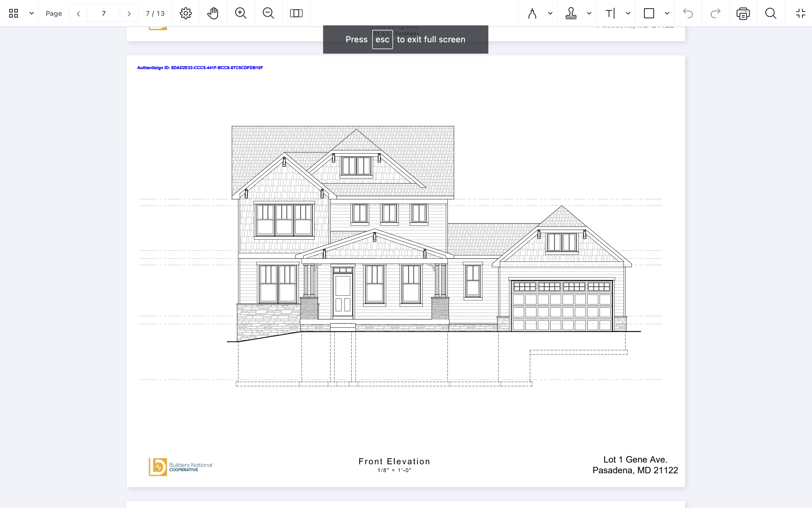Click the Authentisign ID text
The height and width of the screenshot is (508, 812).
tap(200, 68)
